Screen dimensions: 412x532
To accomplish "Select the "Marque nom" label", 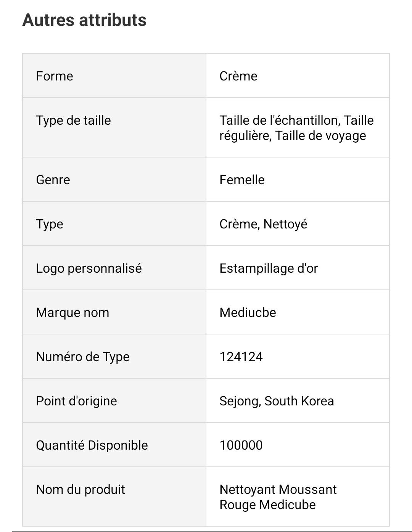I will [72, 313].
